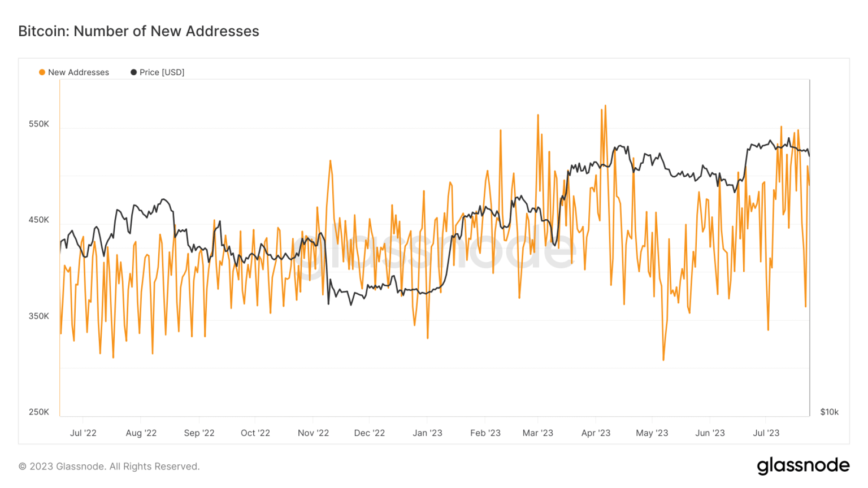
Task: Click the orange New Addresses legend dot
Action: point(42,72)
